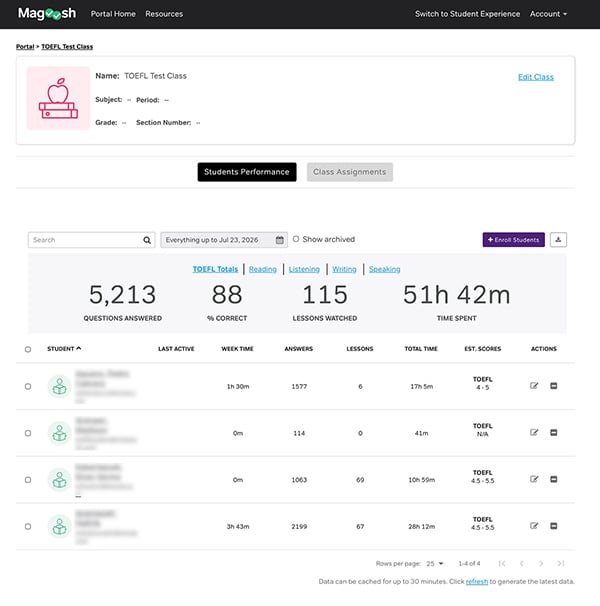Open the date range picker field
600x606 pixels.
pyautogui.click(x=224, y=240)
